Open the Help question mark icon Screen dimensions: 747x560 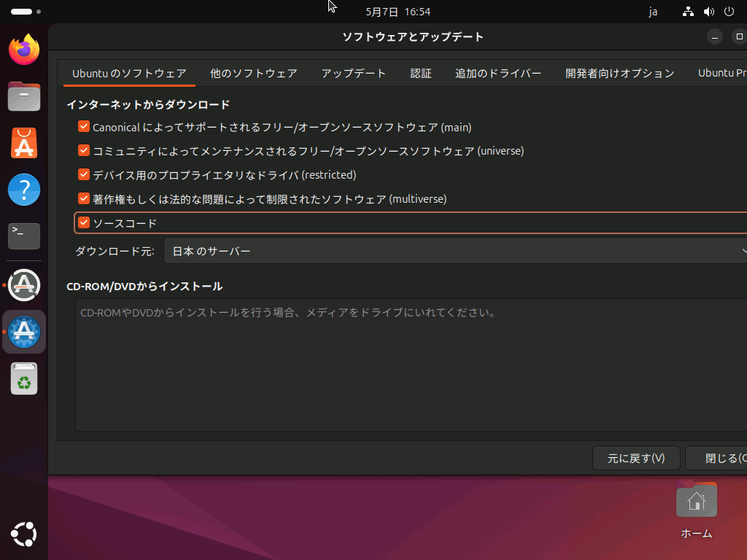(24, 190)
